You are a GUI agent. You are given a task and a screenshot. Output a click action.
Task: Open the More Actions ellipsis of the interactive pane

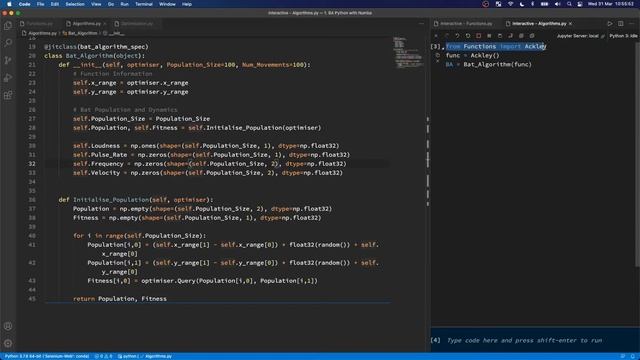(x=631, y=24)
